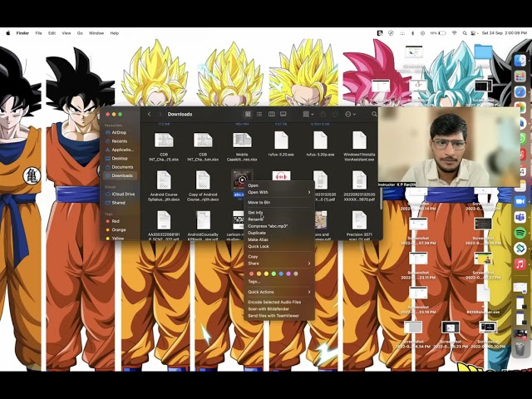Open Microsoft Teams from the Dock
Screen dimensions: 532x399
coord(520,217)
